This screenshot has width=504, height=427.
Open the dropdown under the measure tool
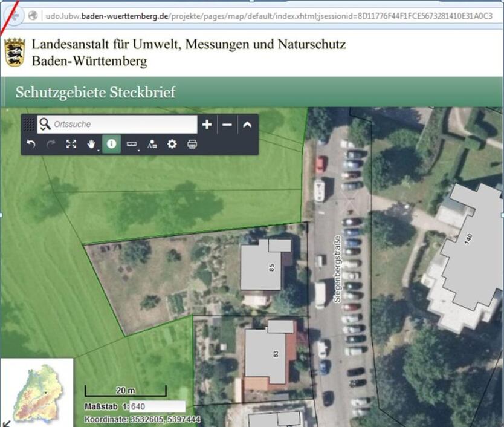coord(138,149)
